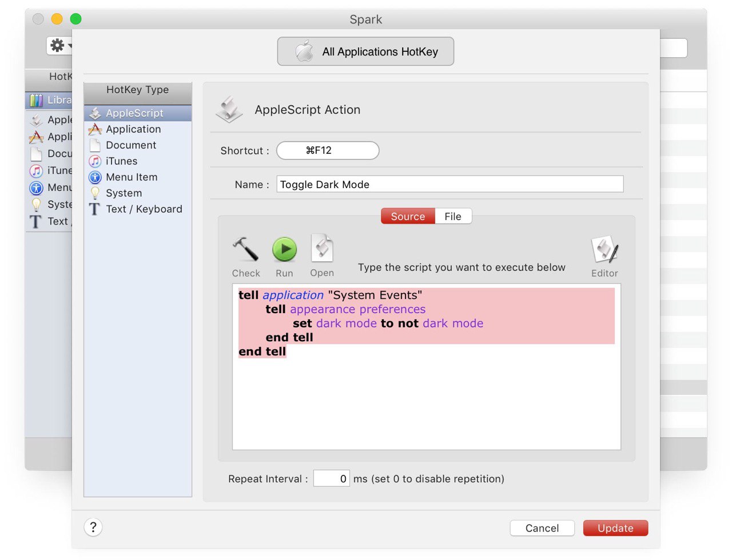This screenshot has width=732, height=560.
Task: Select Document in HotKey Type list
Action: (x=138, y=145)
